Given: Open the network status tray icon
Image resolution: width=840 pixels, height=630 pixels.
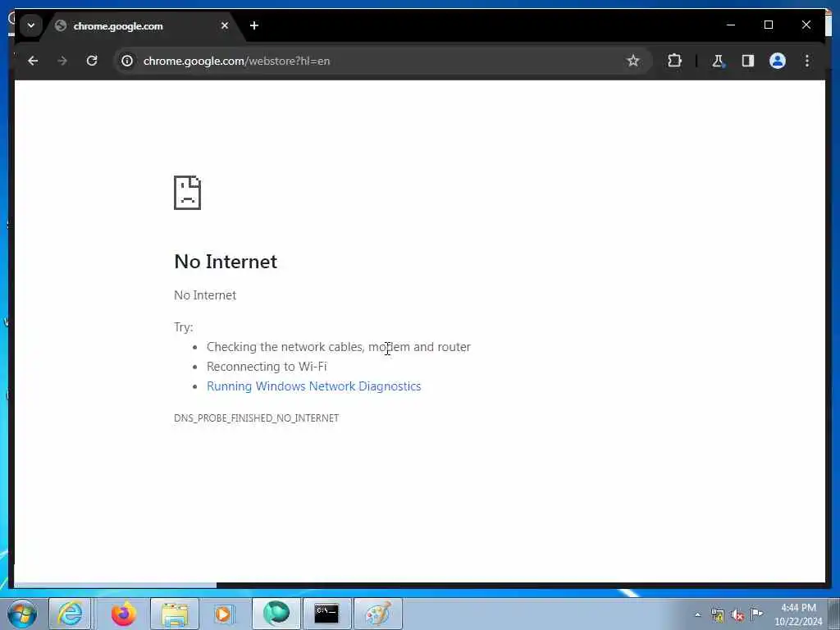Looking at the screenshot, I should [x=717, y=615].
